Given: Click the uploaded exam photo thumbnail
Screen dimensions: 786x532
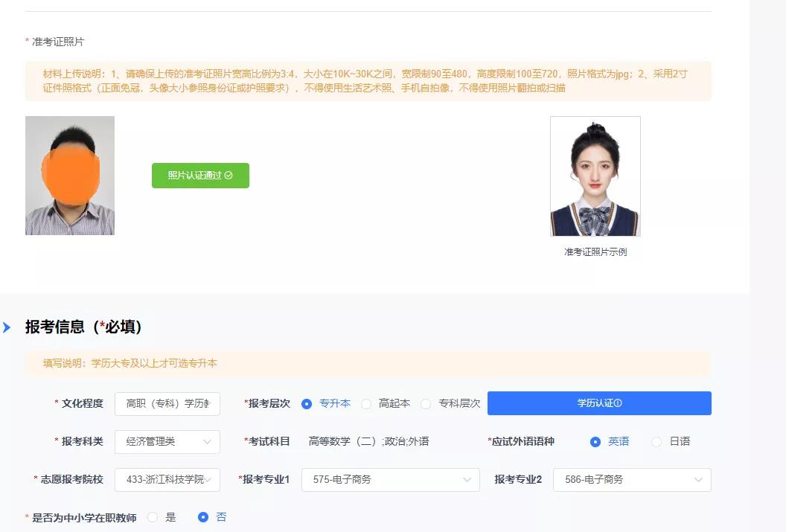Looking at the screenshot, I should click(x=69, y=176).
